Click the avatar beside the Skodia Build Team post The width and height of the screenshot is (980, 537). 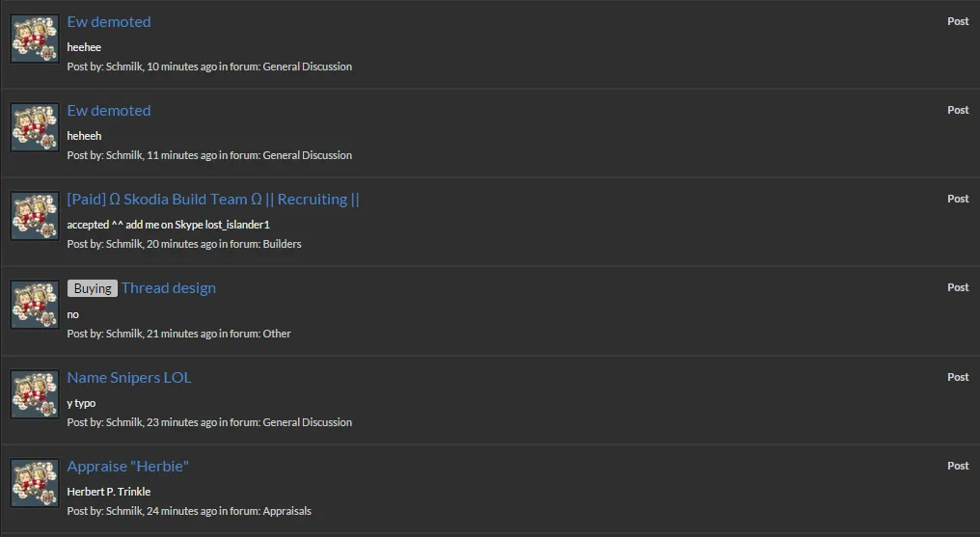point(35,216)
